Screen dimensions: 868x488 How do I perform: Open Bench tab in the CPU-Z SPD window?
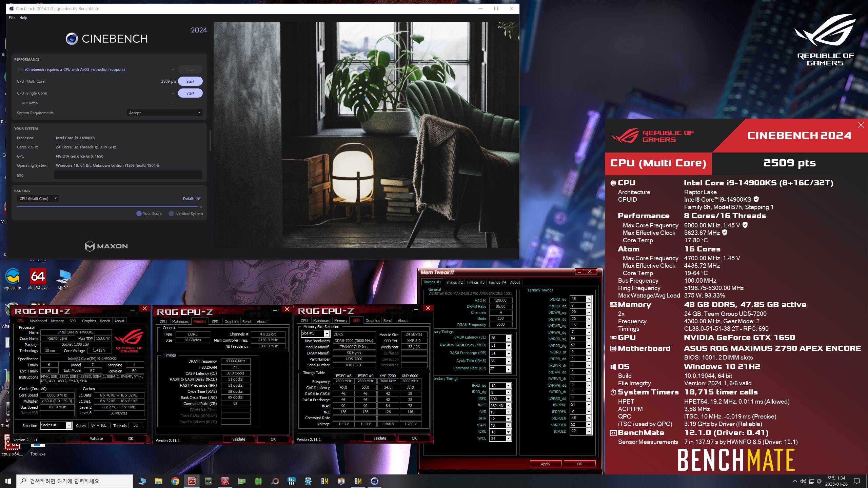tap(388, 321)
